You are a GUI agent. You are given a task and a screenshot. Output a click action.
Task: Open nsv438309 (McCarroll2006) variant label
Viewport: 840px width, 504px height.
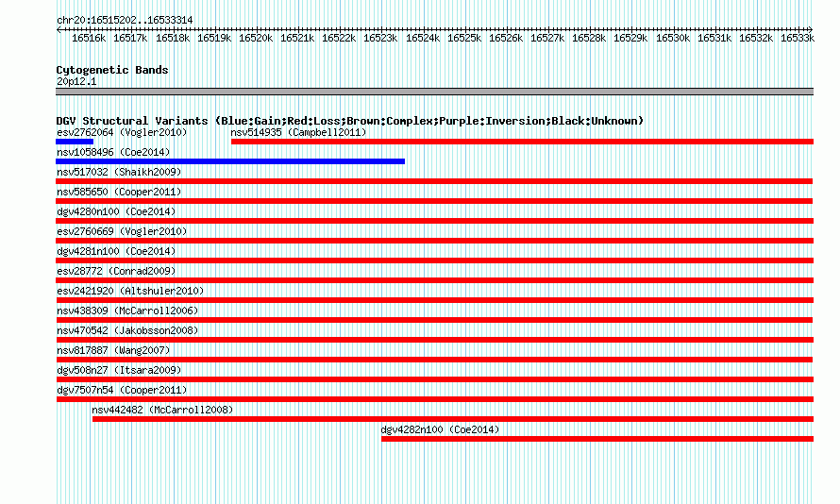[127, 311]
